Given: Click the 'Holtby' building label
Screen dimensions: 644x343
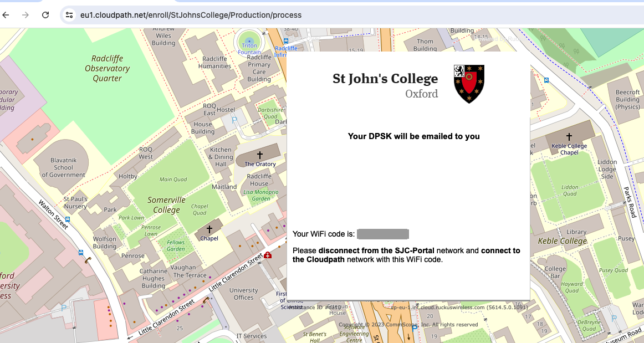Looking at the screenshot, I should [127, 176].
